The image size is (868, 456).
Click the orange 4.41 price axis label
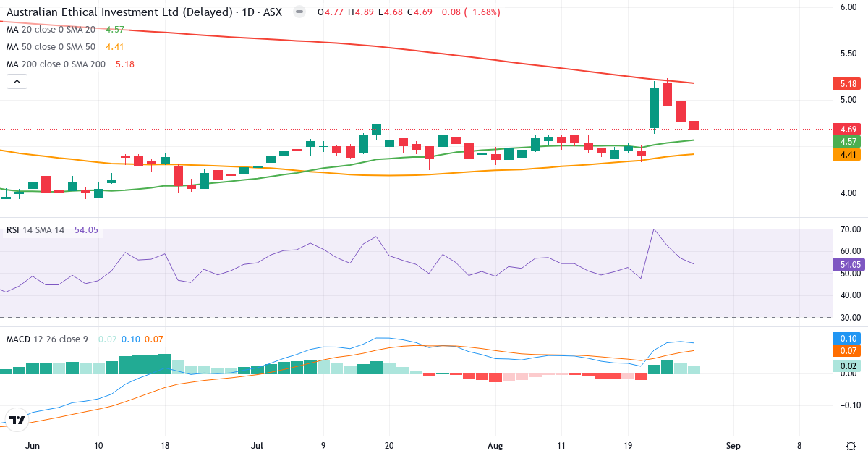pos(846,154)
